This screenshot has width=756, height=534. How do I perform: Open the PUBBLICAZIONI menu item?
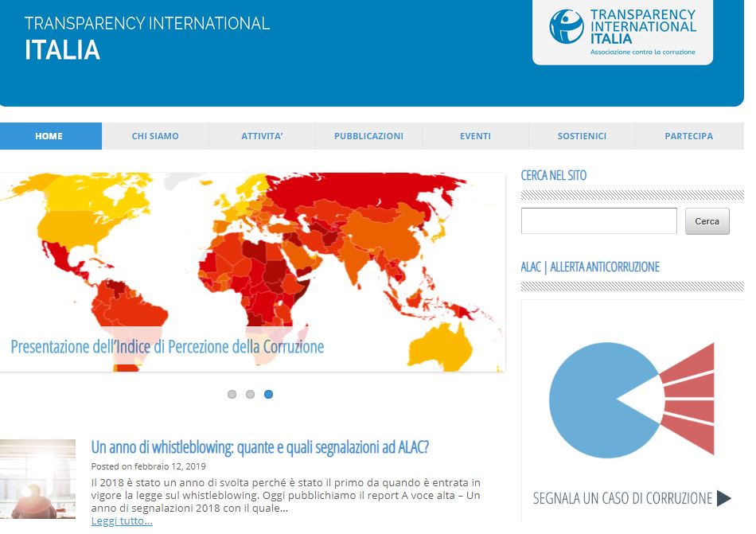coord(368,136)
